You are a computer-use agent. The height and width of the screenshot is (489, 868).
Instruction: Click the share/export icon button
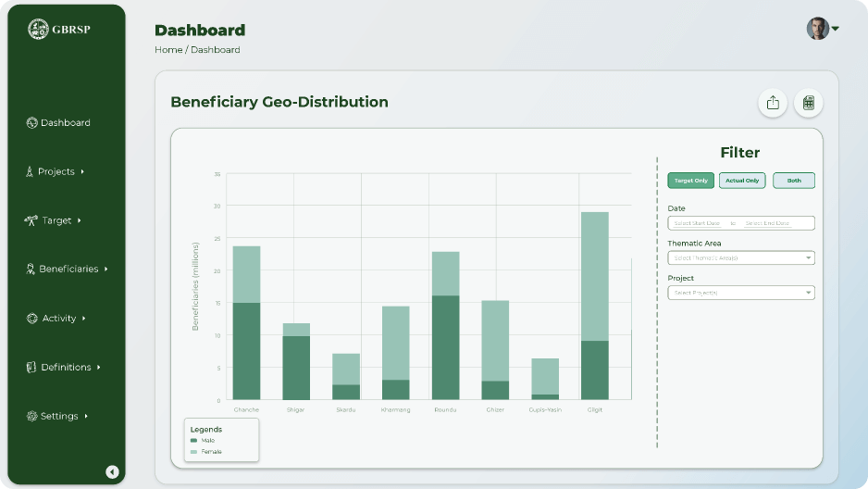773,103
